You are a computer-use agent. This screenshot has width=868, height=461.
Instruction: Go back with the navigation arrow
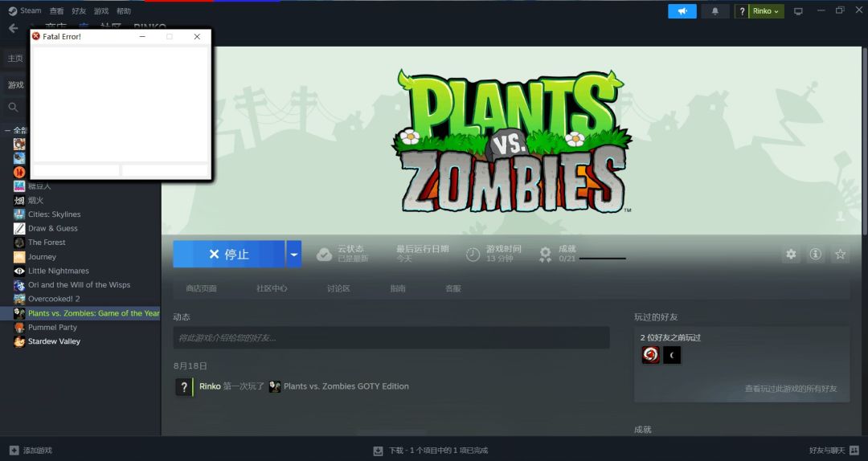[x=14, y=27]
